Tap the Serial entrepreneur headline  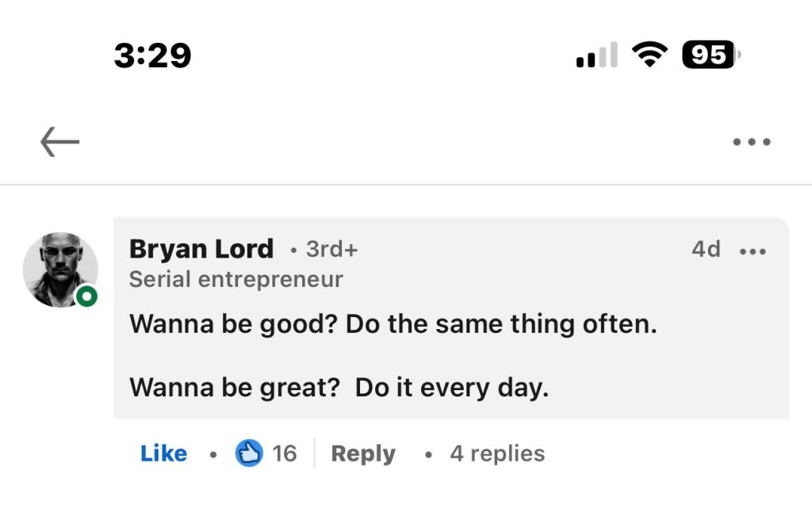click(236, 279)
